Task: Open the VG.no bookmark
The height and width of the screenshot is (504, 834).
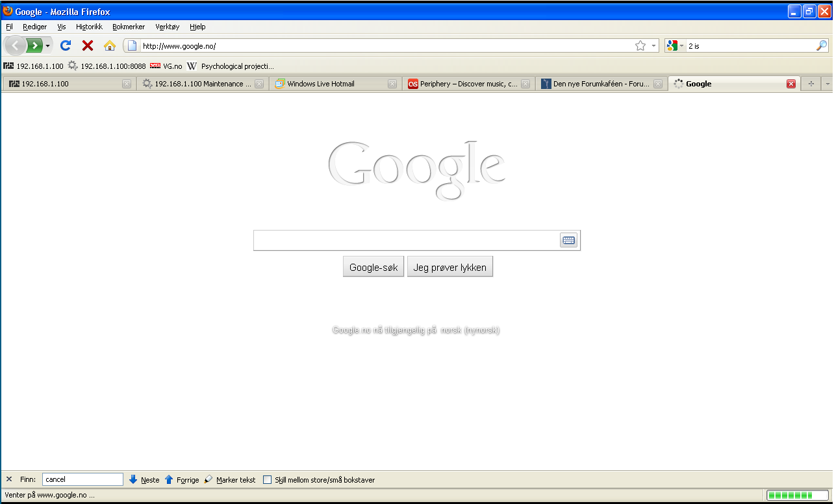Action: click(166, 66)
